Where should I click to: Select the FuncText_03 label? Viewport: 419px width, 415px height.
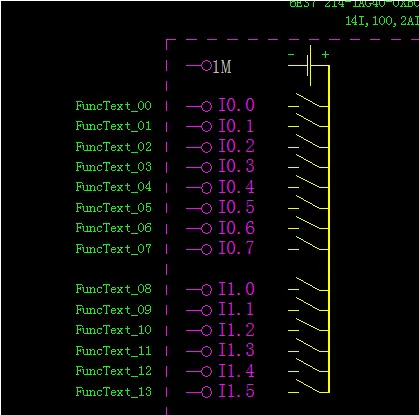click(x=113, y=167)
